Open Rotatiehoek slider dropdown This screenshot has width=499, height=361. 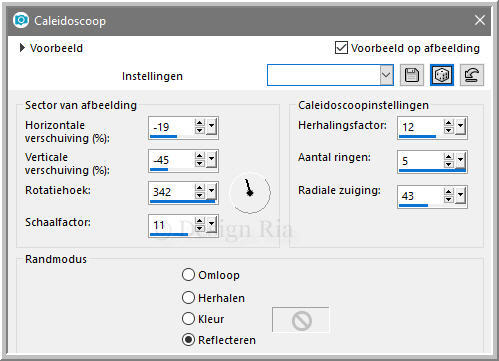pyautogui.click(x=212, y=192)
